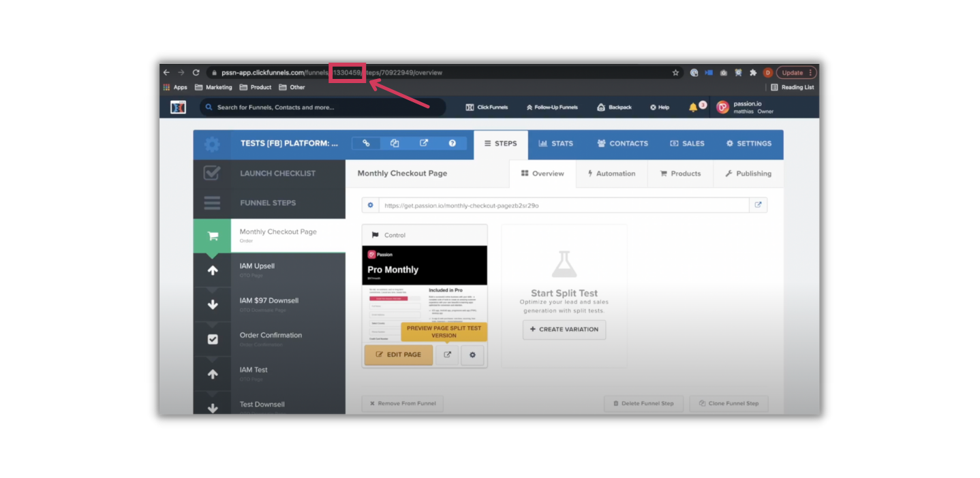Click the clone funnel icon in the blue header
Screen dimensions: 980x478
pyautogui.click(x=395, y=142)
